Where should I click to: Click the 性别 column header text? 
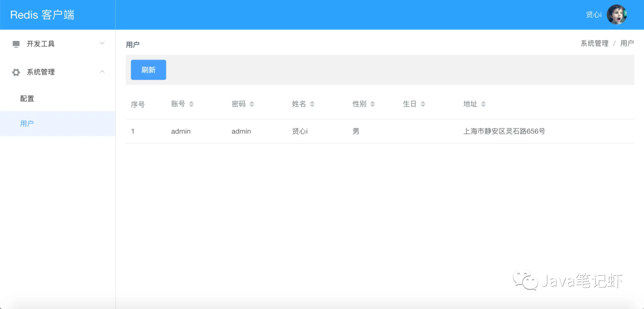(x=360, y=104)
